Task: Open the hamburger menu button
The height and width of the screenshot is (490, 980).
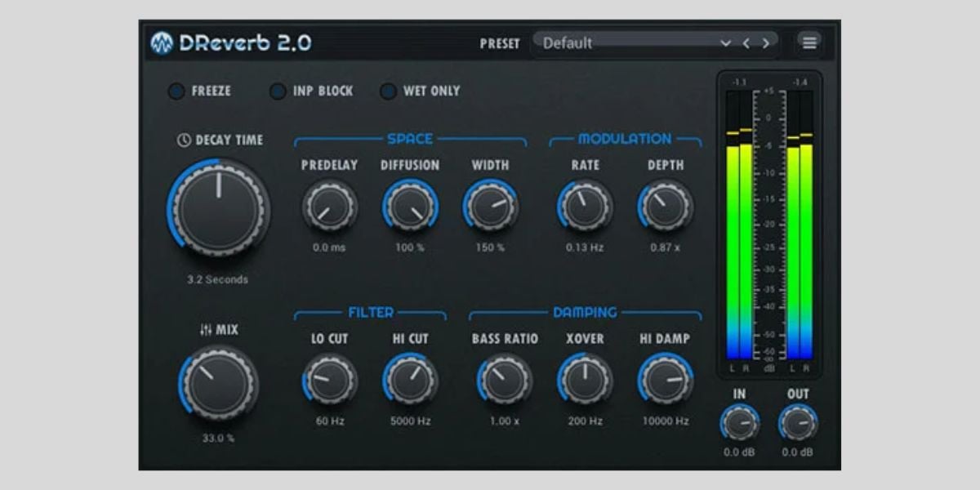Action: point(809,43)
